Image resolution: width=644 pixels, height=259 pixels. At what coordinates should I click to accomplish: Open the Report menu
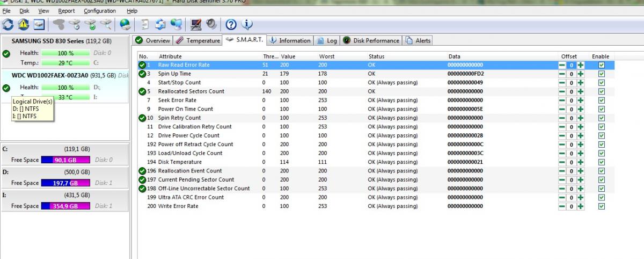pyautogui.click(x=67, y=11)
